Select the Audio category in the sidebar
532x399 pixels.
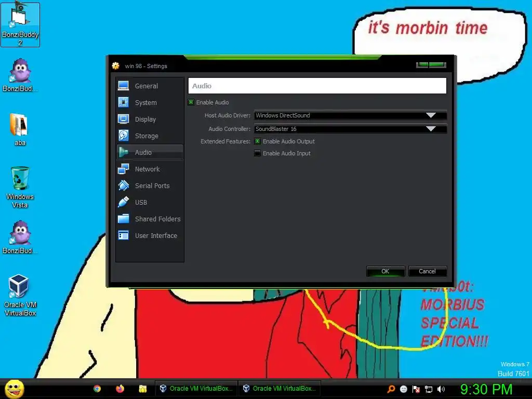[x=150, y=152]
